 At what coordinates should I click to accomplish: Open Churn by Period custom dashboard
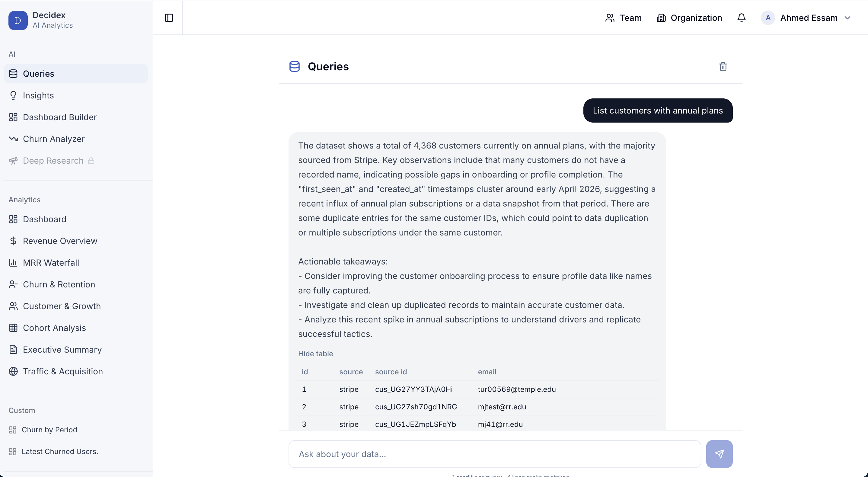click(49, 430)
